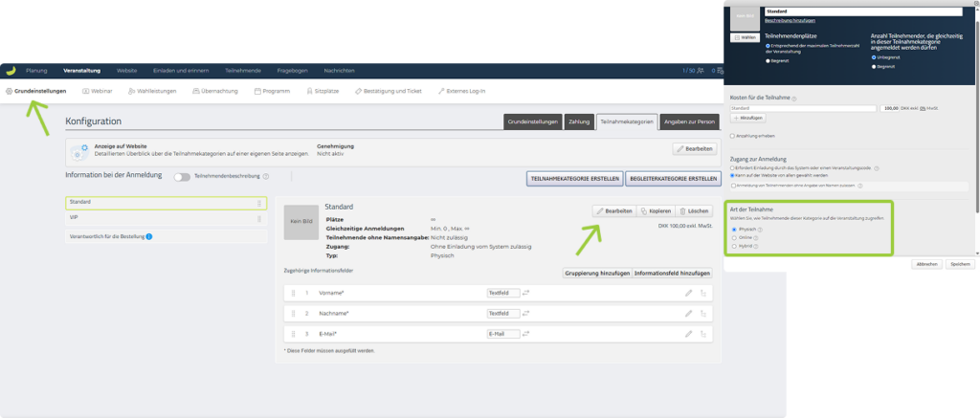Select Erfordert Einladung durch das System radio

732,168
